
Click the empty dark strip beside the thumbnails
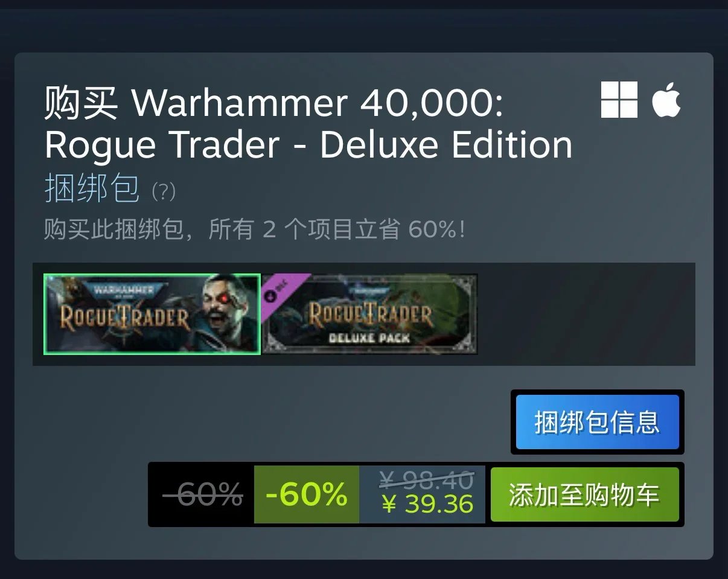[586, 314]
